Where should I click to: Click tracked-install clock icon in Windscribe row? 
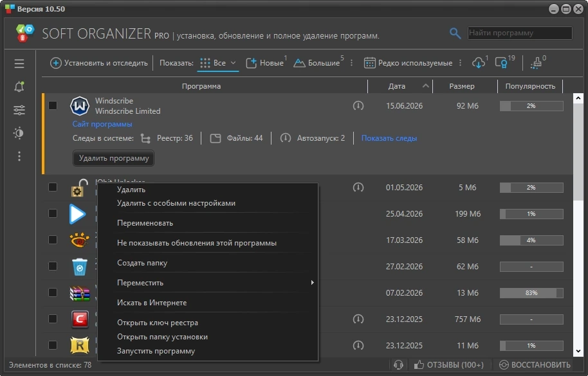click(358, 106)
